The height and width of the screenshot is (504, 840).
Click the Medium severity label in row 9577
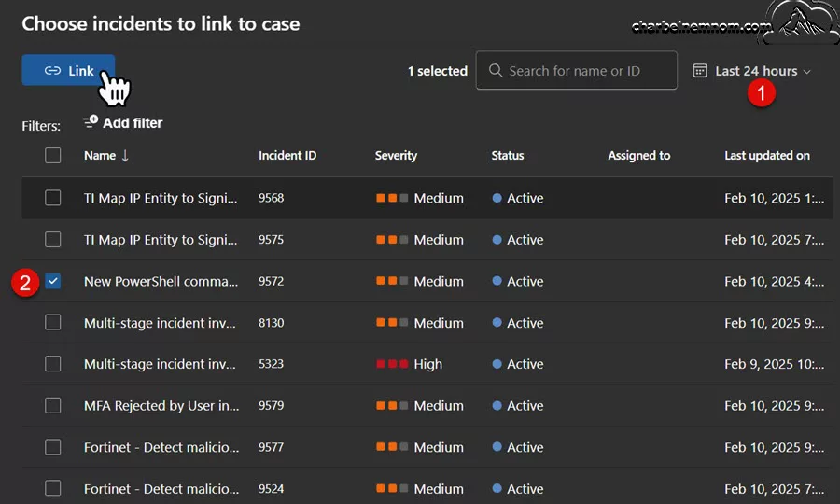(439, 447)
